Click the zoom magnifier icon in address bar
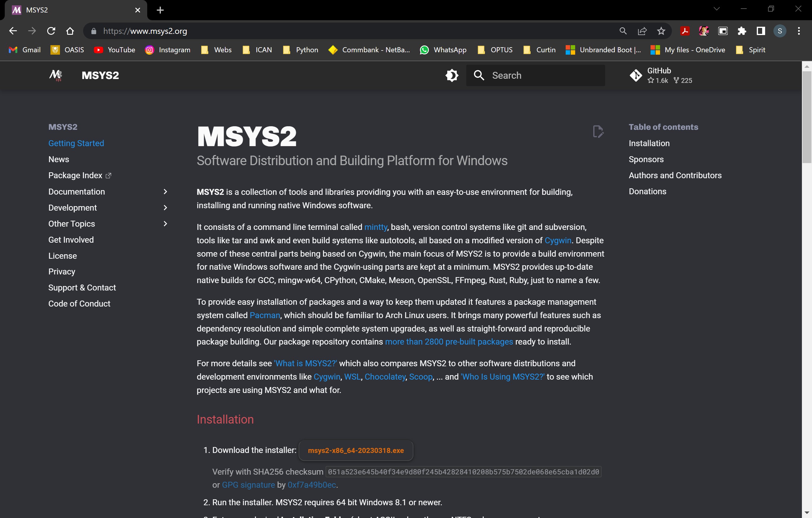 pos(623,31)
